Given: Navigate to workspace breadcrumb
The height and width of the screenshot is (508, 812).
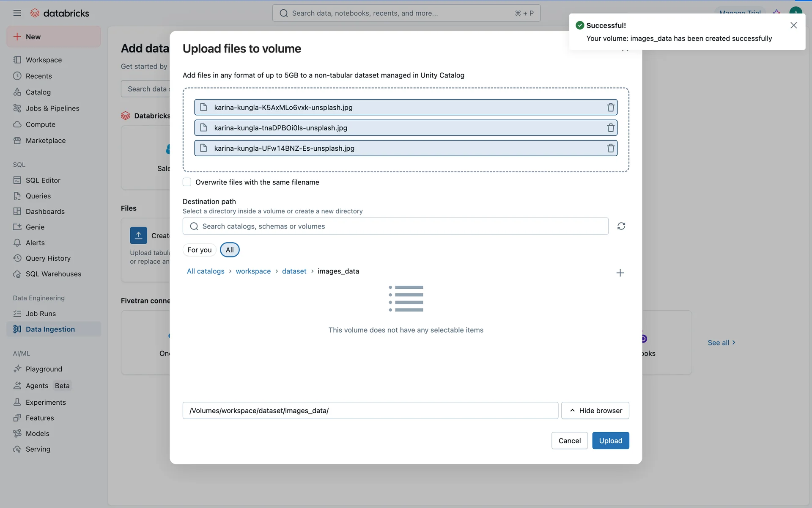Looking at the screenshot, I should tap(253, 271).
